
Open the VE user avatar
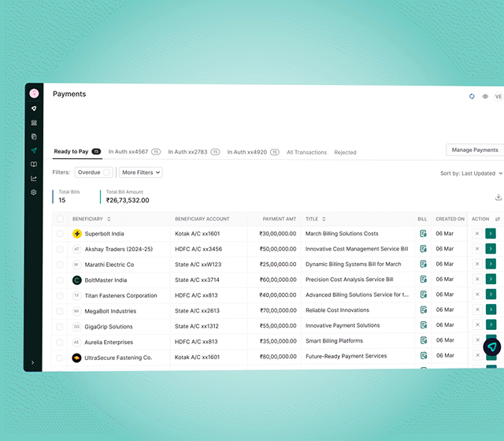[498, 96]
